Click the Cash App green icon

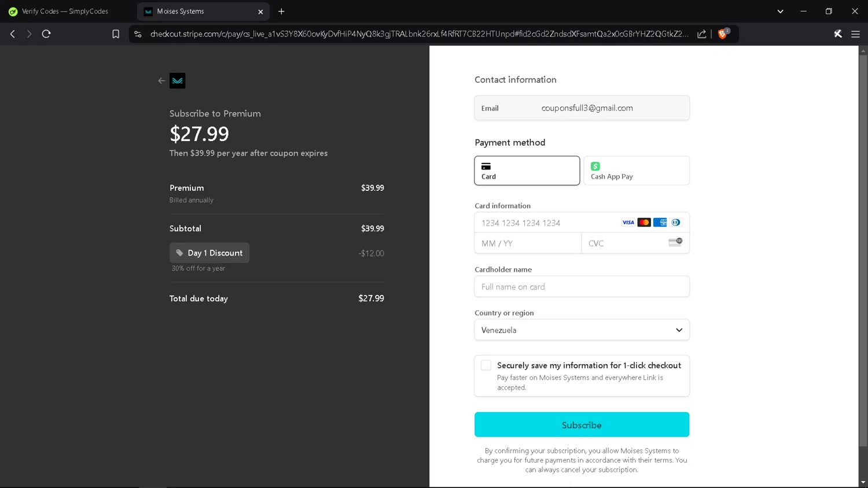point(595,166)
